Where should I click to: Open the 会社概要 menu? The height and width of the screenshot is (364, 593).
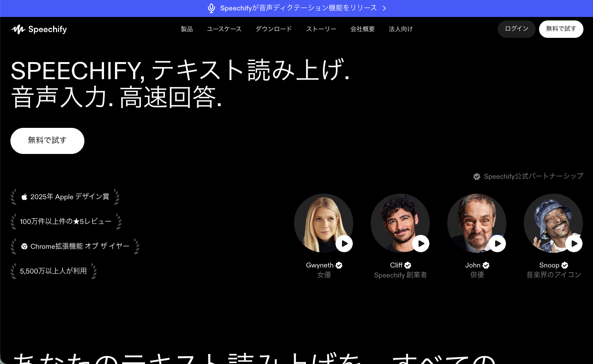pos(362,29)
